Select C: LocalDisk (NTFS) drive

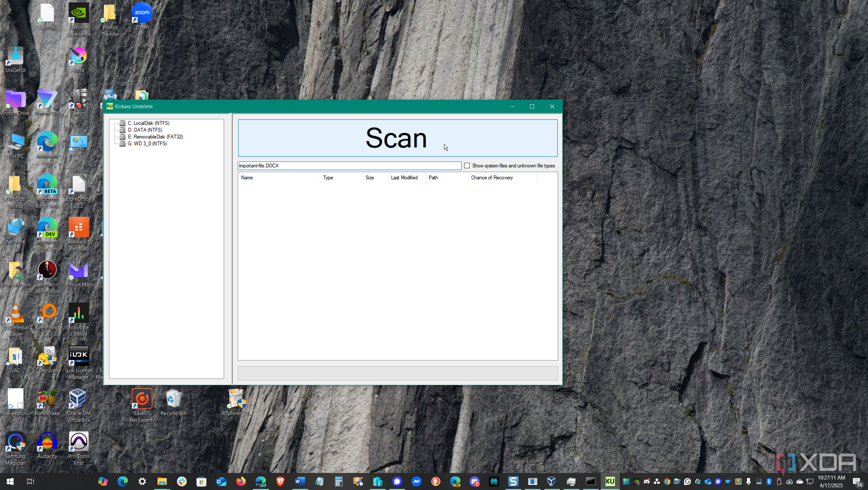point(148,123)
